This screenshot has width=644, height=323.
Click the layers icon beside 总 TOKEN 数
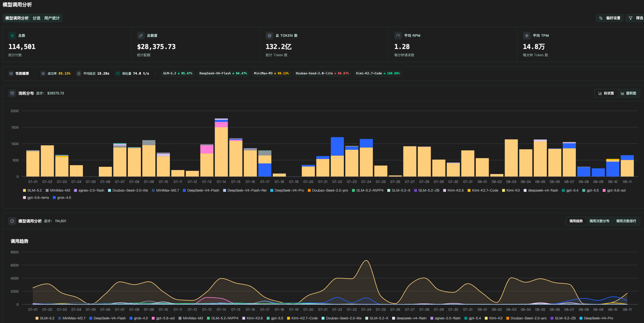click(x=270, y=36)
